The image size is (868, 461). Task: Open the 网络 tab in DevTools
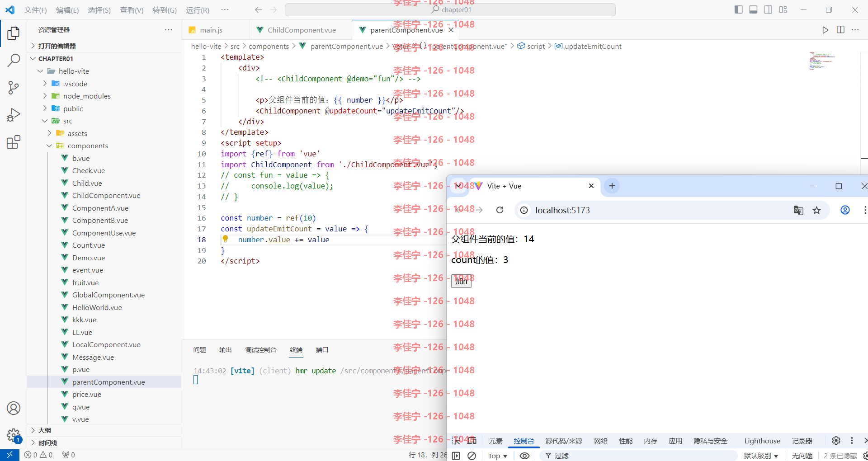(x=601, y=441)
